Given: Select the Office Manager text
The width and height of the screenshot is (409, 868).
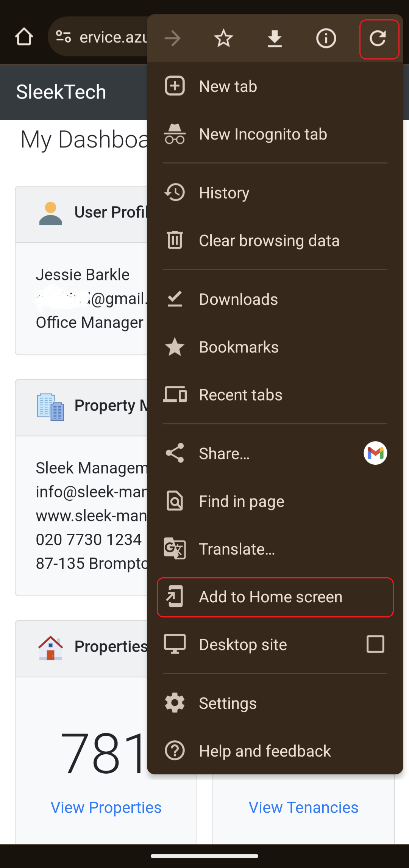Looking at the screenshot, I should 89,323.
